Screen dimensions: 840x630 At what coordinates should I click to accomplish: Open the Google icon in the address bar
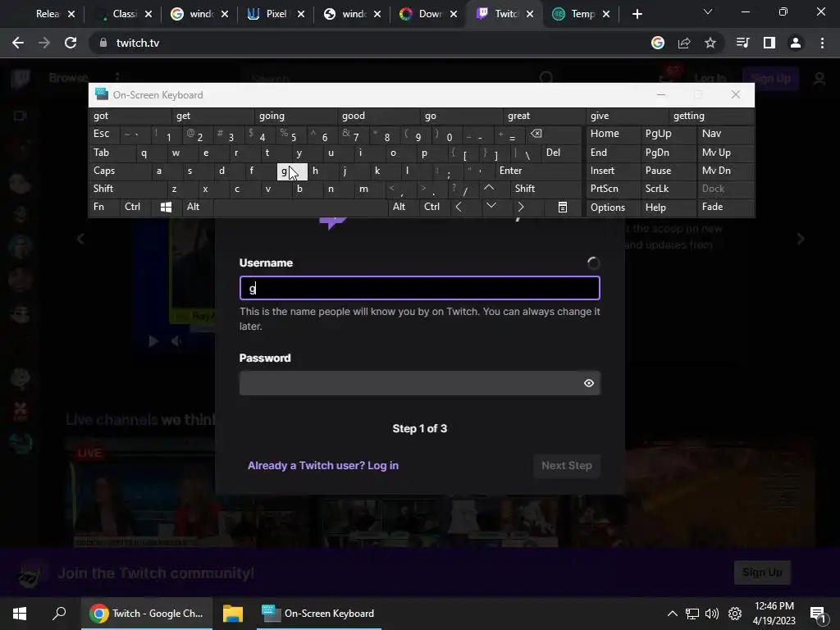click(x=658, y=43)
